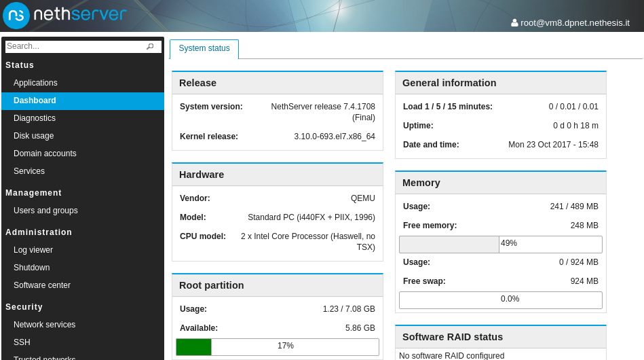Viewport: 644px width, 360px height.
Task: Click the root partition usage bar
Action: (277, 347)
